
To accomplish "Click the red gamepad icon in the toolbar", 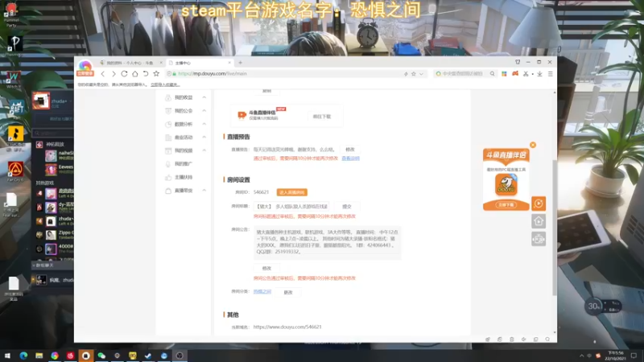I will pos(515,74).
